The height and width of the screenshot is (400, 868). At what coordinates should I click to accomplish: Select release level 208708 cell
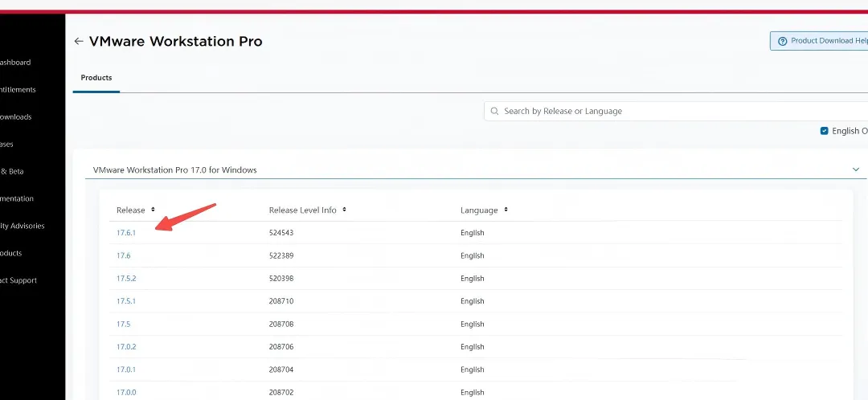(x=281, y=324)
